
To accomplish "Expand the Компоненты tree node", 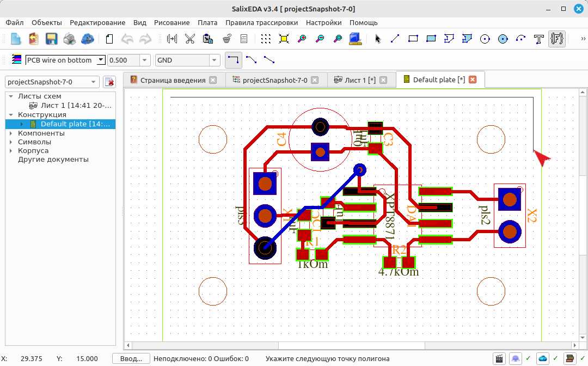I will click(x=11, y=133).
